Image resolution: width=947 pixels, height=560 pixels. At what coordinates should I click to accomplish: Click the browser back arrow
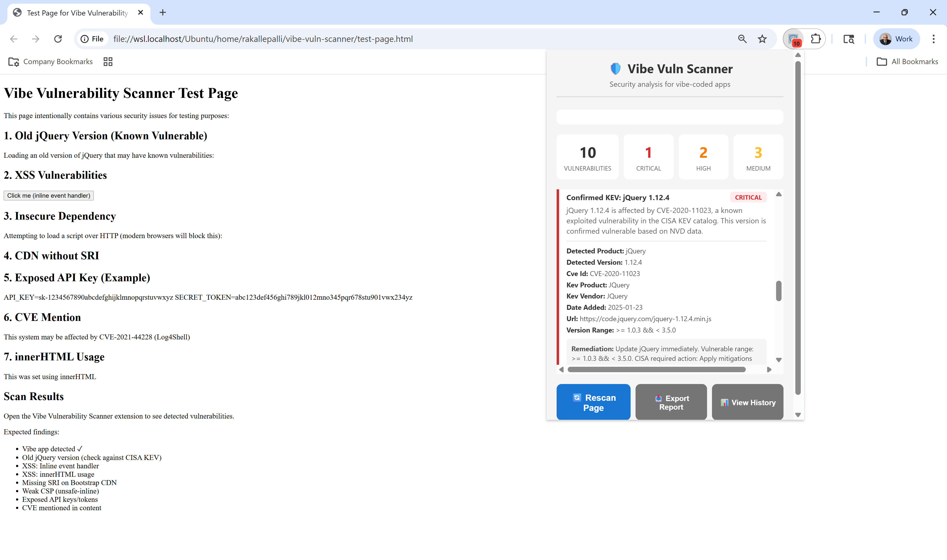[x=14, y=39]
